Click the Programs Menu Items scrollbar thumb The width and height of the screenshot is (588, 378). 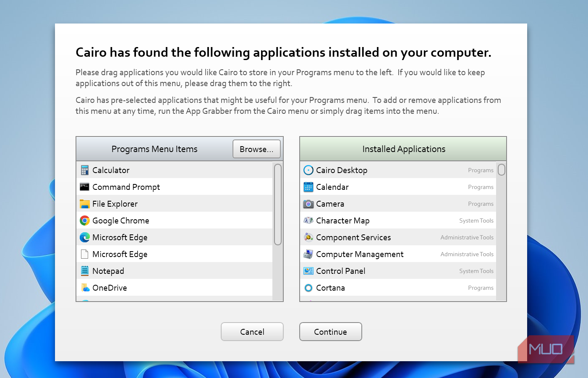click(277, 205)
